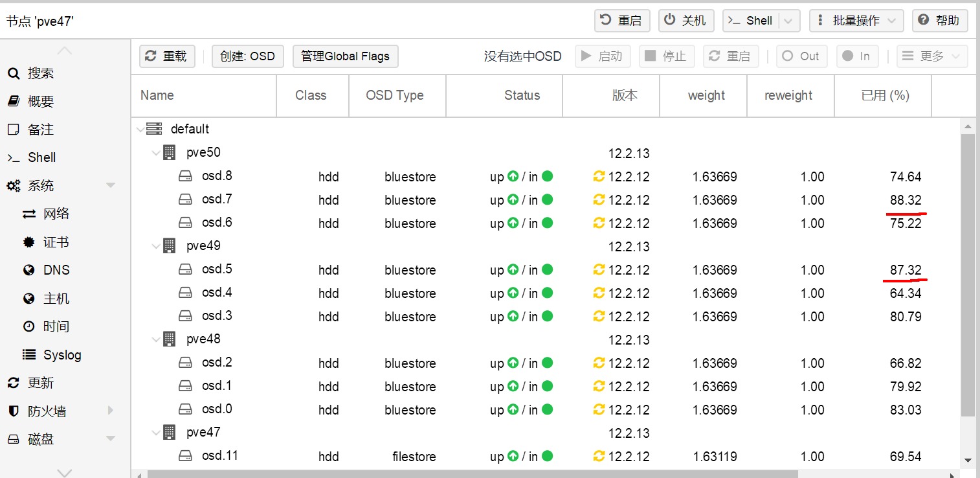Open the 批量操作 bulk actions menu
980x478 pixels.
coord(856,21)
